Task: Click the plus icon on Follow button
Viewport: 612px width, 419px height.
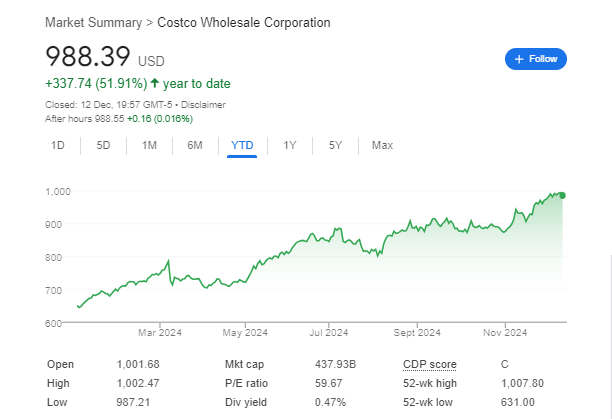Action: click(519, 59)
